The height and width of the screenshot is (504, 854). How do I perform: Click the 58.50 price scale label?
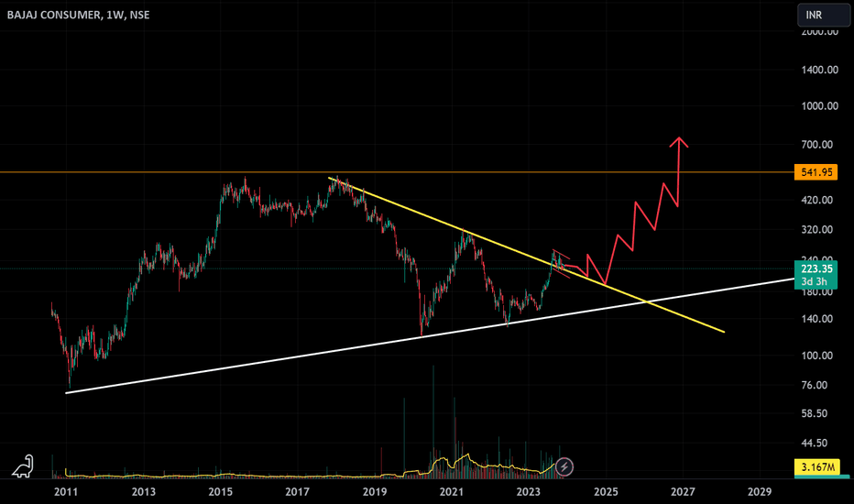click(x=815, y=413)
